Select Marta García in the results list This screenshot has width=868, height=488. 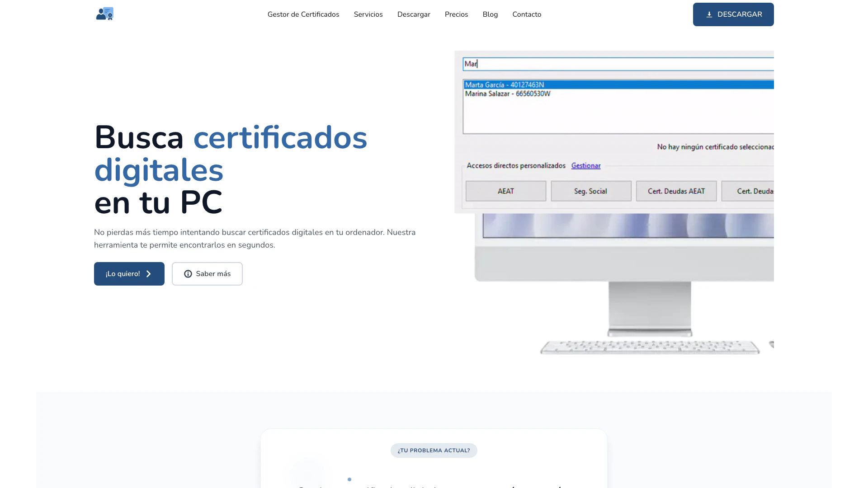tap(504, 85)
